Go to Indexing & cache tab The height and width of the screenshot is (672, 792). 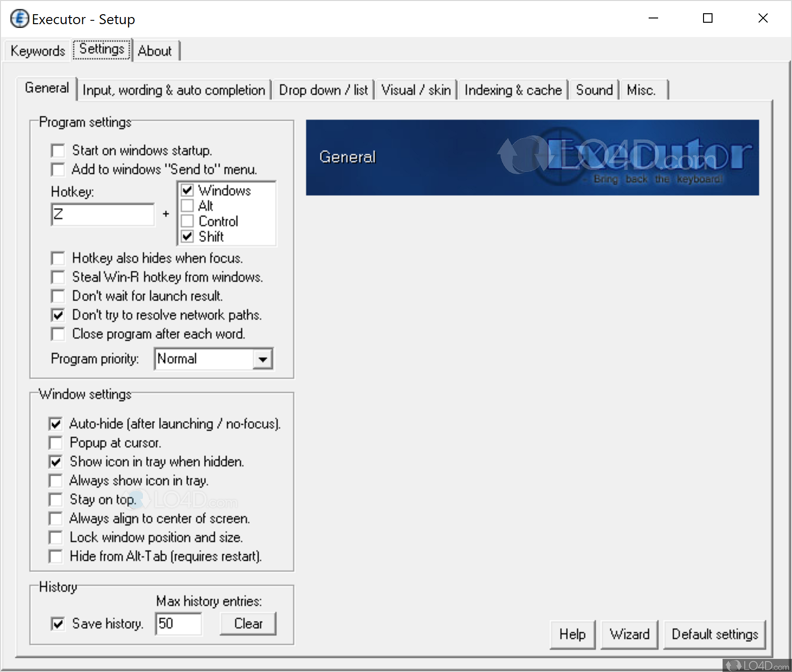click(513, 90)
